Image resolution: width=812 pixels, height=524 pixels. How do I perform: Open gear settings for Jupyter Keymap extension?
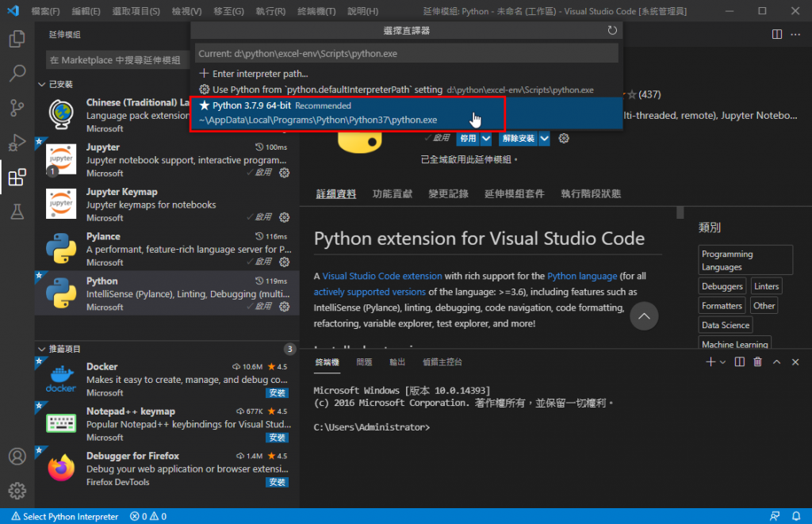(285, 217)
